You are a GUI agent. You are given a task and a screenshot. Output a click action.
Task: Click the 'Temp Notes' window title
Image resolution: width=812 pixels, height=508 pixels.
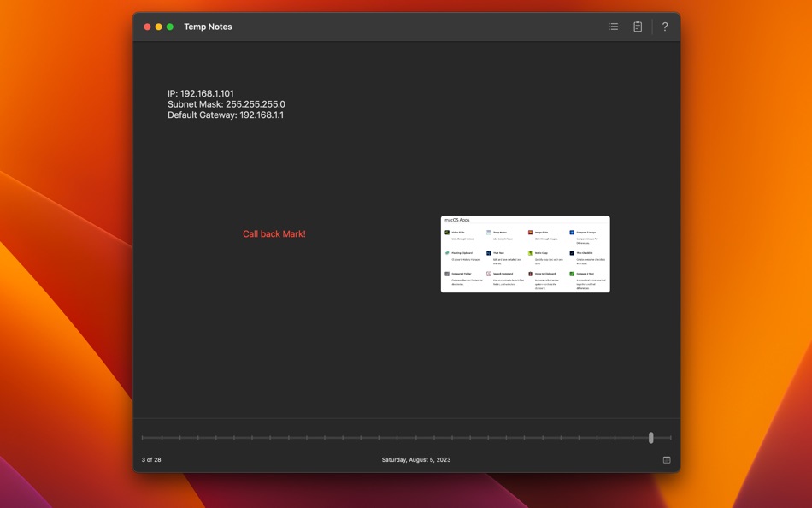208,27
